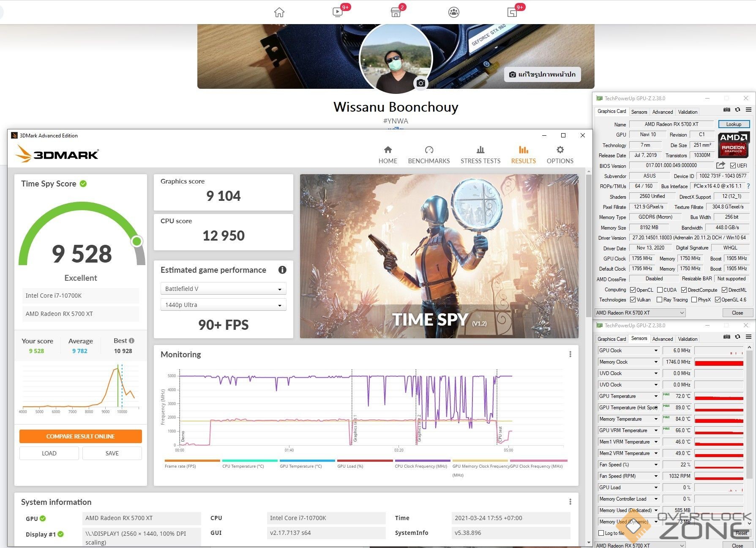Open the Validation tab in GPU-Z
This screenshot has height=548, width=756.
point(688,112)
